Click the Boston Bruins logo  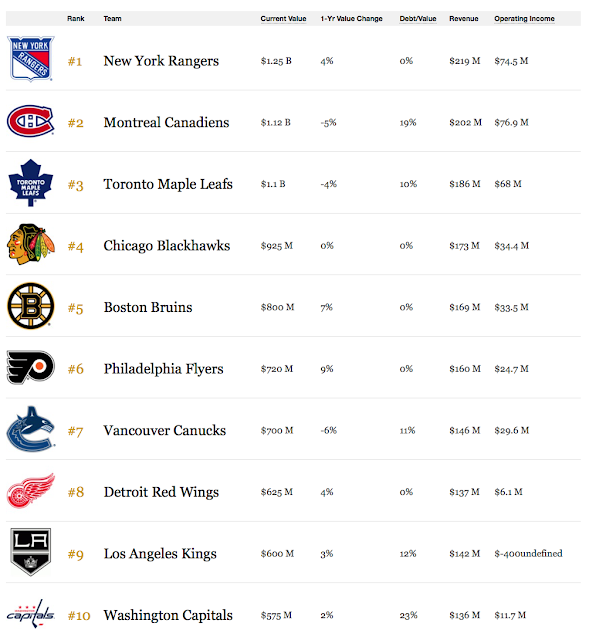tap(31, 306)
